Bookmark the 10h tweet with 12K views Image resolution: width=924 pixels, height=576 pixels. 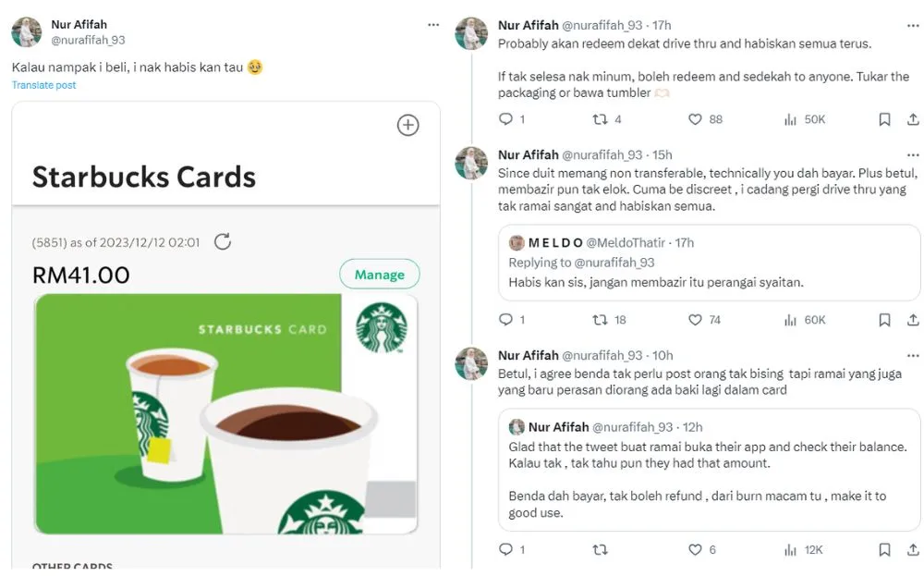click(x=884, y=549)
